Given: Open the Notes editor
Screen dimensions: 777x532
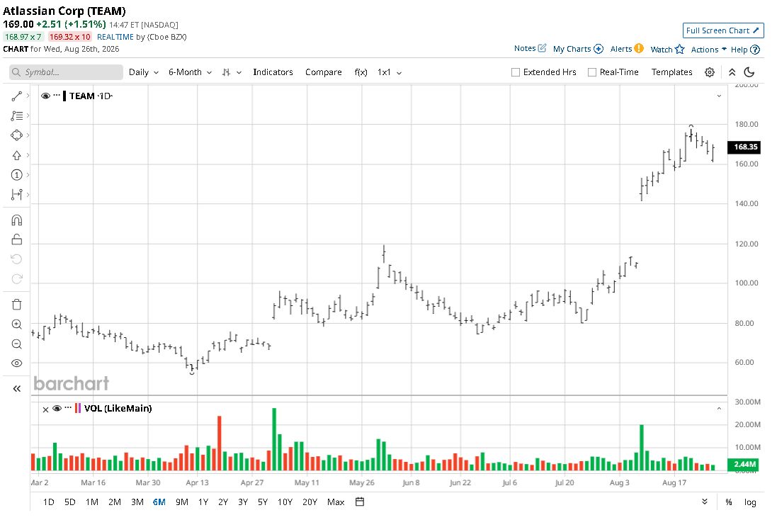Looking at the screenshot, I should (530, 49).
